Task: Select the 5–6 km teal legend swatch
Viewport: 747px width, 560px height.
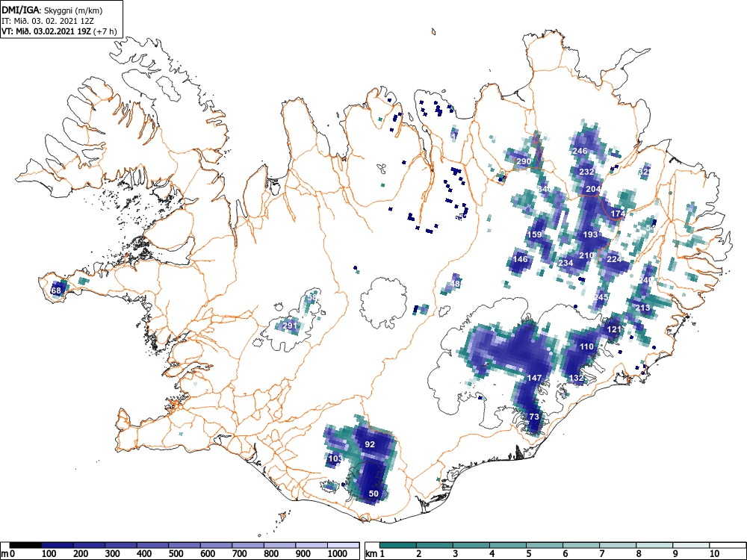Action: pos(545,544)
